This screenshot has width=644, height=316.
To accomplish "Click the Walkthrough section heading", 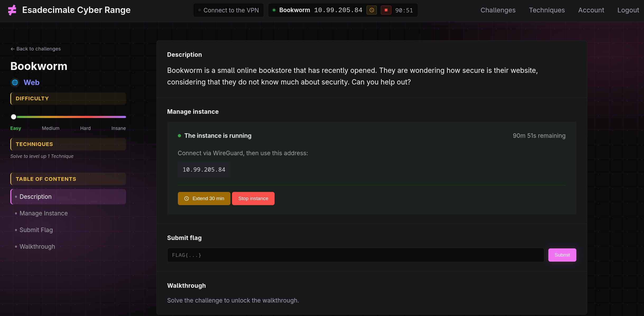I will (x=186, y=286).
